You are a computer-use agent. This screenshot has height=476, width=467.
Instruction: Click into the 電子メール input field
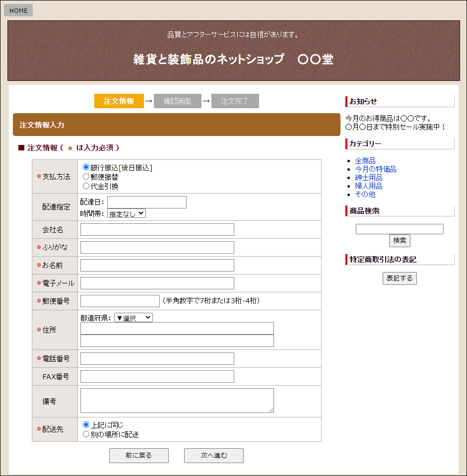click(x=157, y=283)
